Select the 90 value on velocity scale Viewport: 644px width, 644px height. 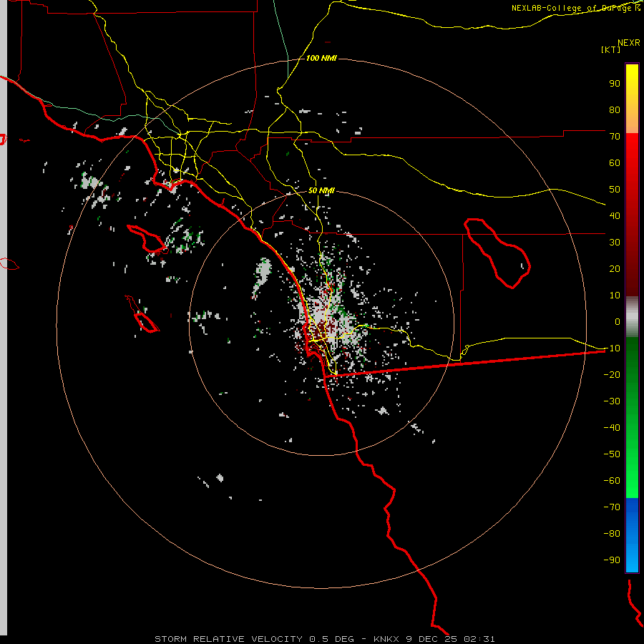point(615,84)
